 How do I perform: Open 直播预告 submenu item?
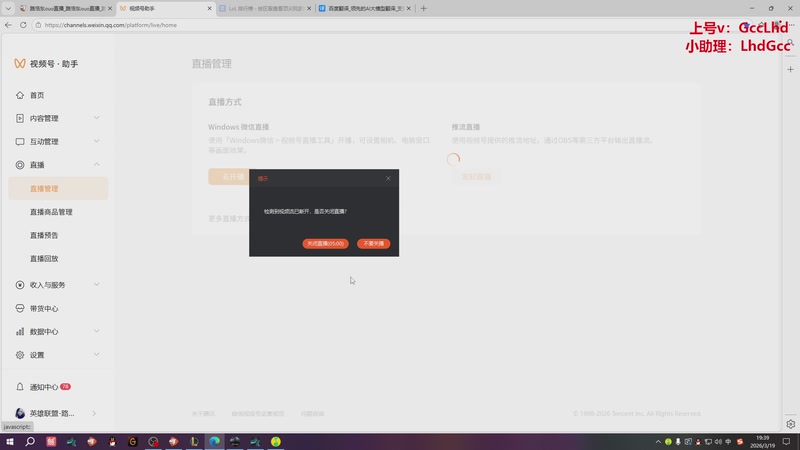(x=44, y=235)
